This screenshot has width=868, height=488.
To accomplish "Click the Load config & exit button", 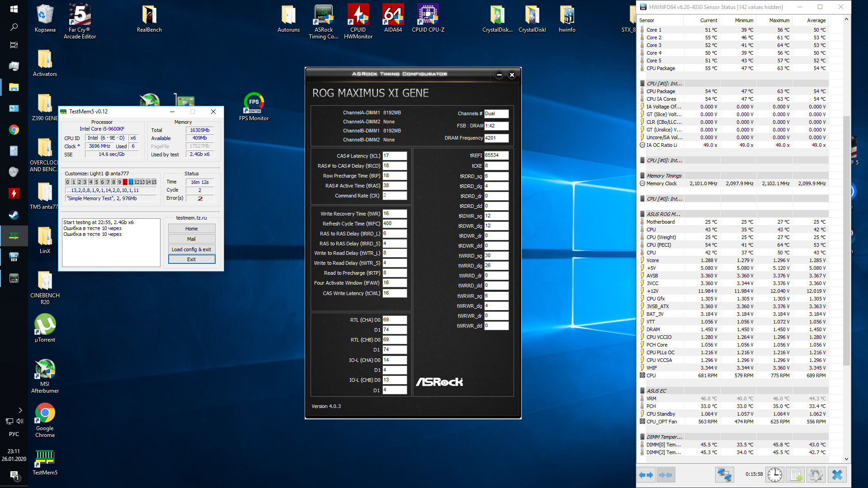I will click(x=191, y=249).
